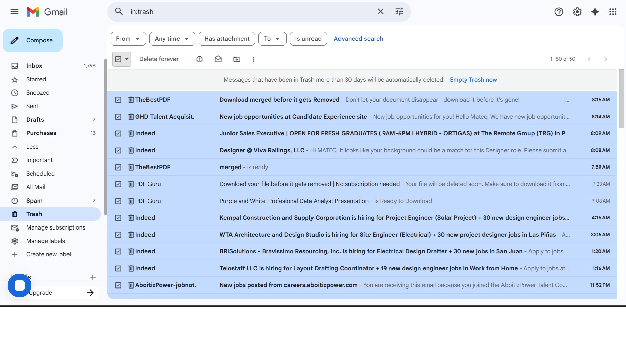Uncheck the TheBestPDF Download merged email

click(x=118, y=100)
